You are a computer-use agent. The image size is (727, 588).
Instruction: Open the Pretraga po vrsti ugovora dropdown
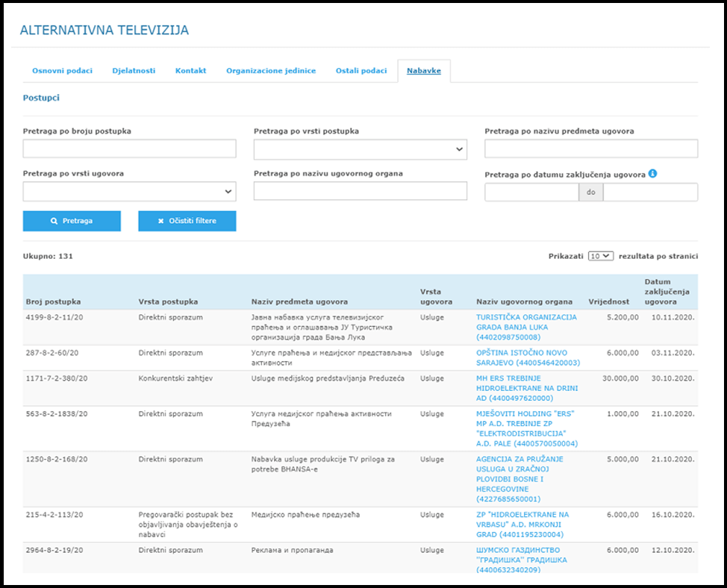tap(129, 192)
